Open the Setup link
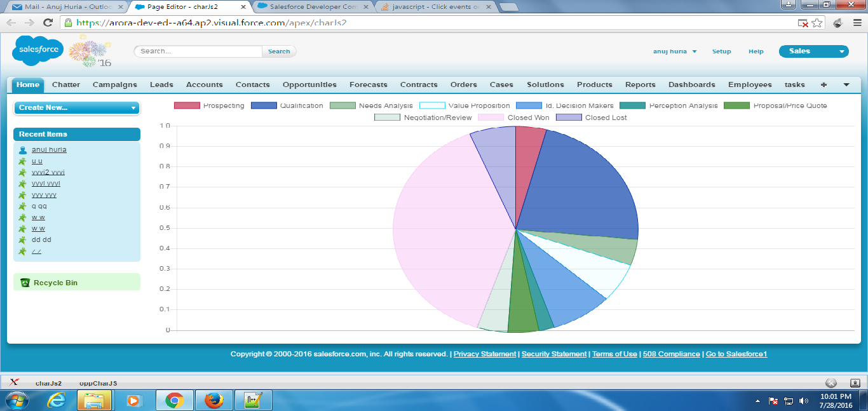Screen dimensions: 868x411 point(721,51)
